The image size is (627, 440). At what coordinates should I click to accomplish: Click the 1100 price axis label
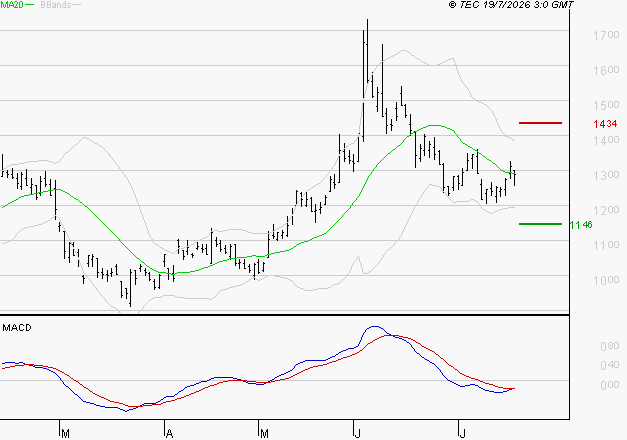pos(606,245)
